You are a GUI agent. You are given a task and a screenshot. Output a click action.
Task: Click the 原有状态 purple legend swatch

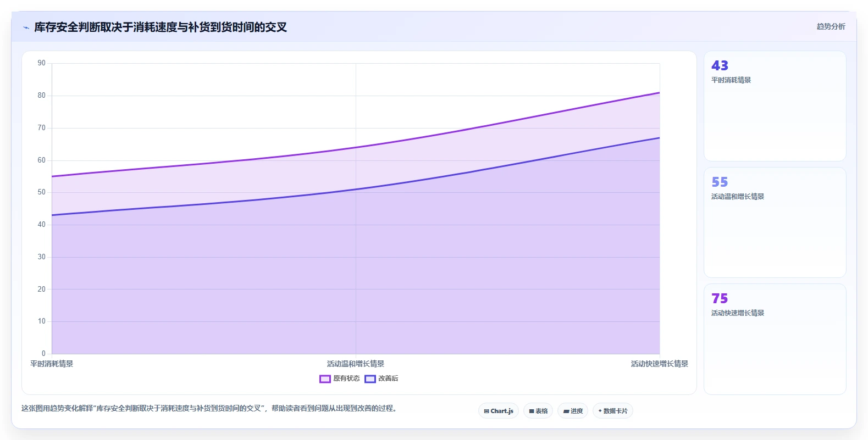(x=325, y=378)
